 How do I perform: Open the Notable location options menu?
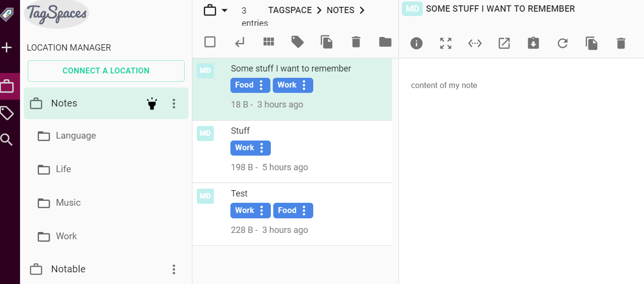[x=174, y=269]
